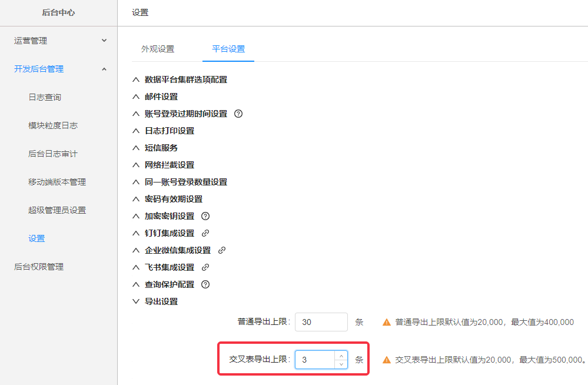
Task: Click the 普通导出上限 input field
Action: click(321, 322)
